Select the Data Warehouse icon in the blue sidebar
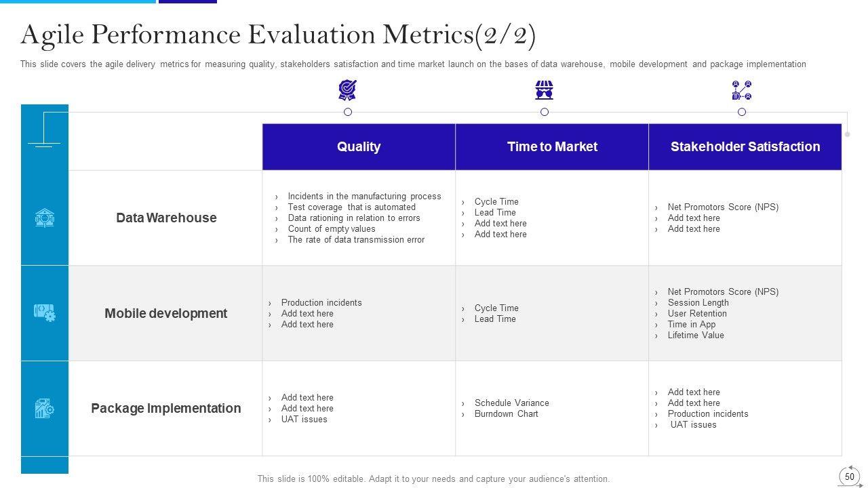The height and width of the screenshot is (488, 868). click(45, 218)
